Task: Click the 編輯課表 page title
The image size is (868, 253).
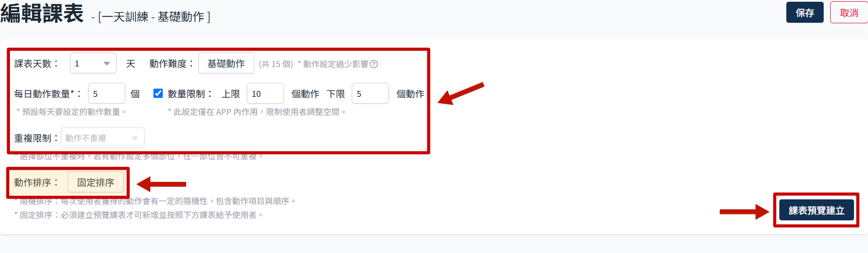Action: point(41,13)
